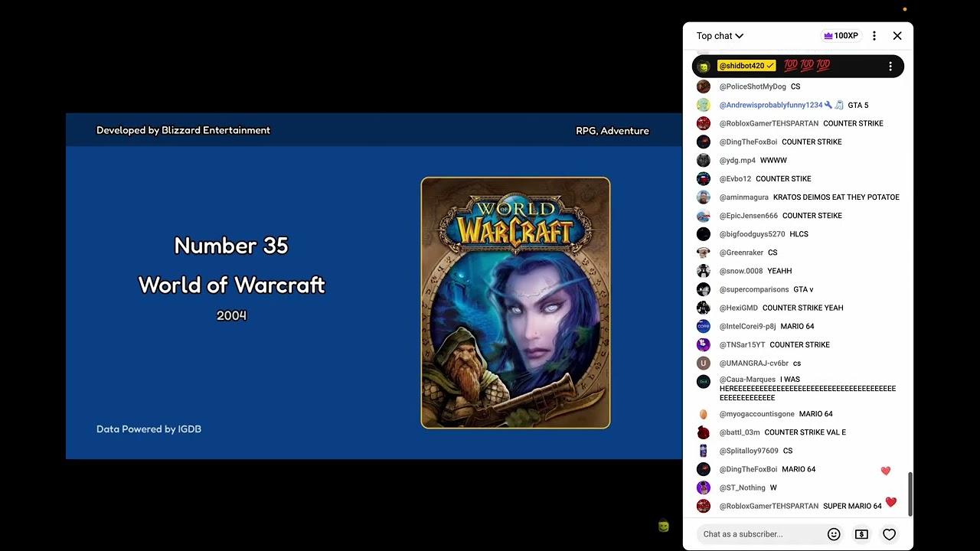Open @UMANGRAJ-cv6br avatar

(x=704, y=363)
